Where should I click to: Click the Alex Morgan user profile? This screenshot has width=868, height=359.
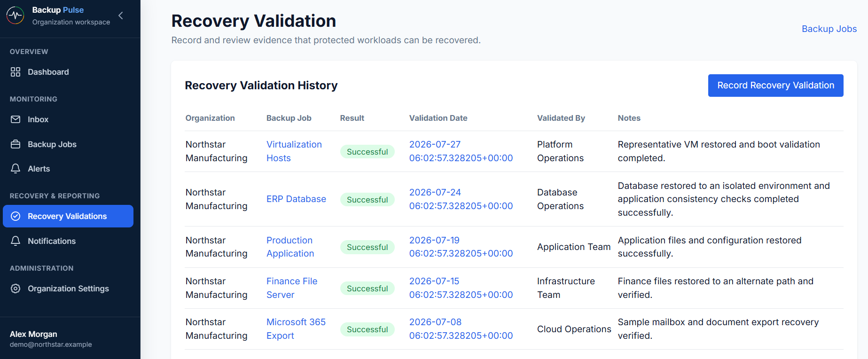click(51, 339)
